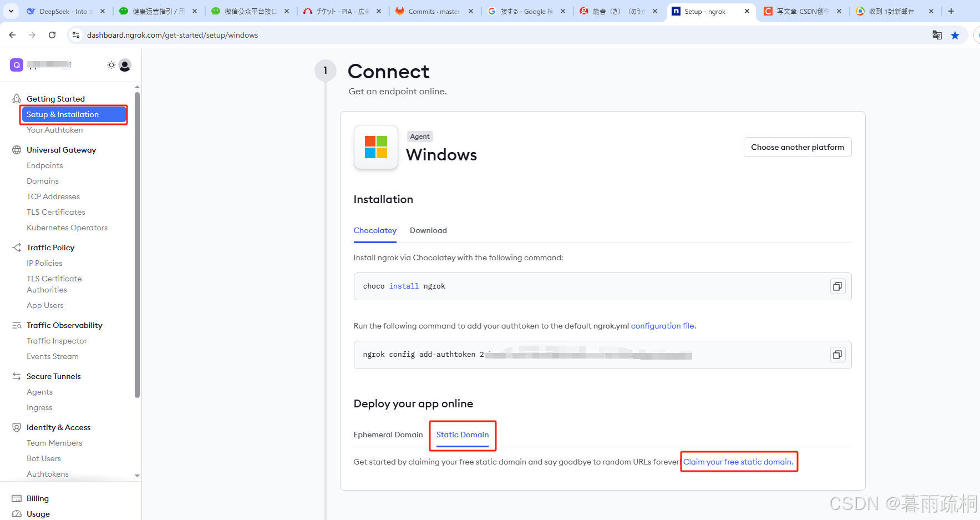Click the browser address bar URL
This screenshot has height=520, width=980.
point(172,35)
